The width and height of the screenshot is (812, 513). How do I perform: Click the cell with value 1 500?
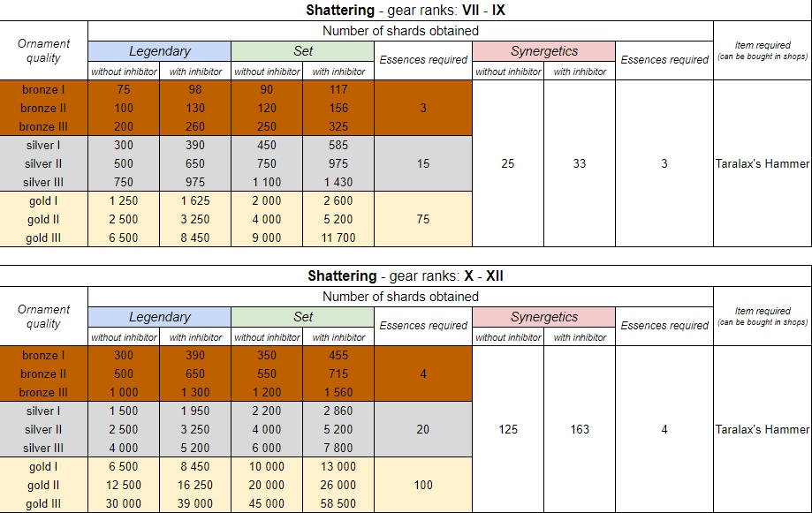click(x=123, y=411)
